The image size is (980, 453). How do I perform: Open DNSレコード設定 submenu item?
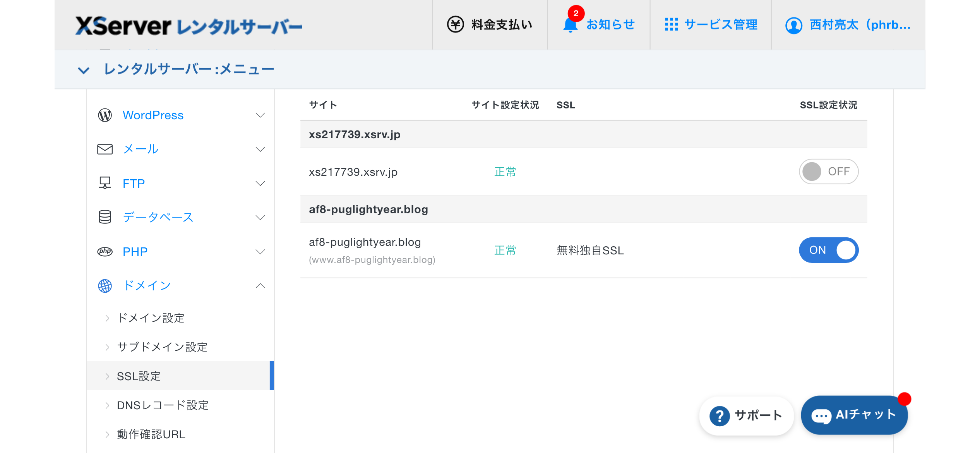point(163,405)
